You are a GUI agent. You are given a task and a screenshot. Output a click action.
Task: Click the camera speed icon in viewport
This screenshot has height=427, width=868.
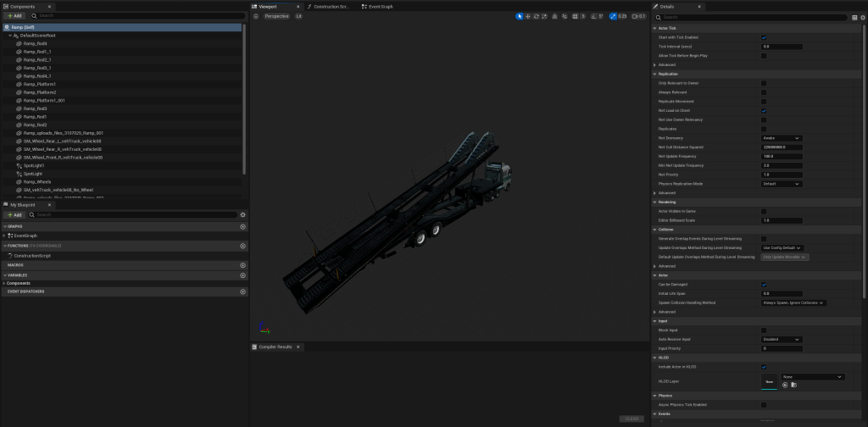tap(634, 16)
